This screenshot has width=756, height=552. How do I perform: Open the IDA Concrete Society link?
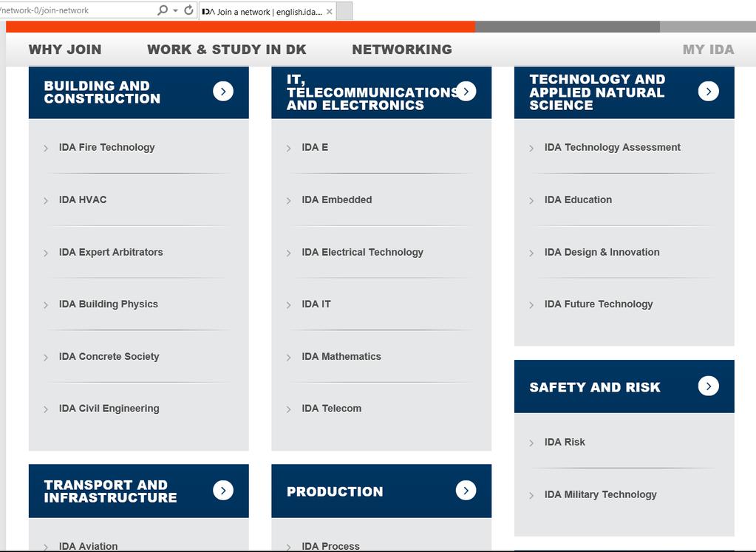click(x=109, y=356)
